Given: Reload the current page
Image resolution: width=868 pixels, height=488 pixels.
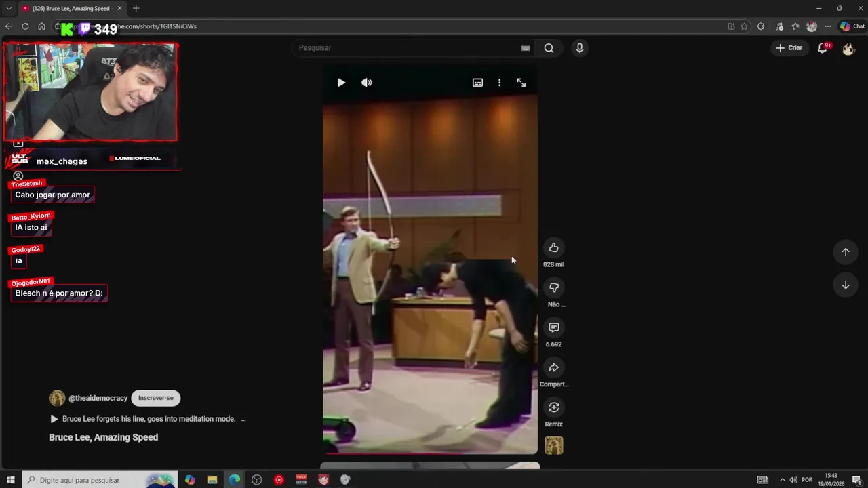Looking at the screenshot, I should pos(25,26).
